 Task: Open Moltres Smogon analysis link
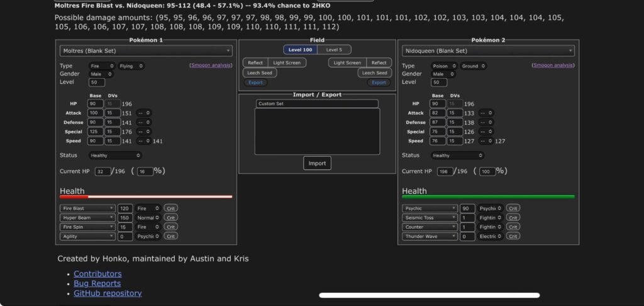point(211,65)
